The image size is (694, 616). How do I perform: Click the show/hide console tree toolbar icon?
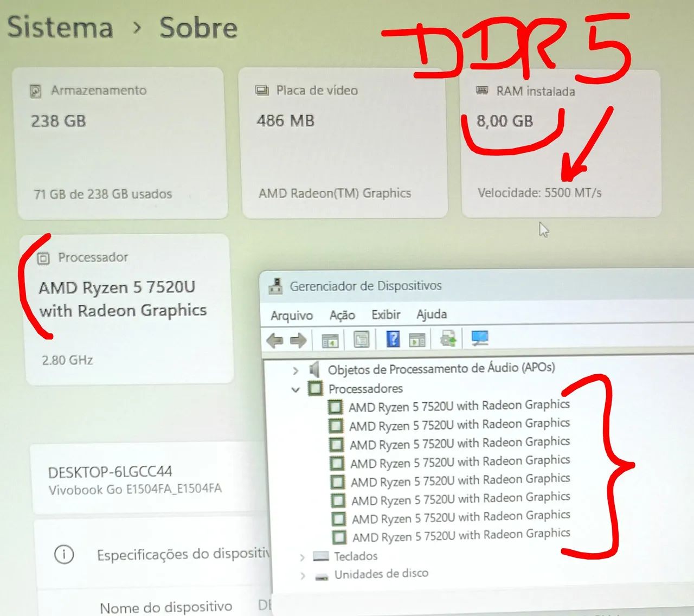pyautogui.click(x=330, y=341)
